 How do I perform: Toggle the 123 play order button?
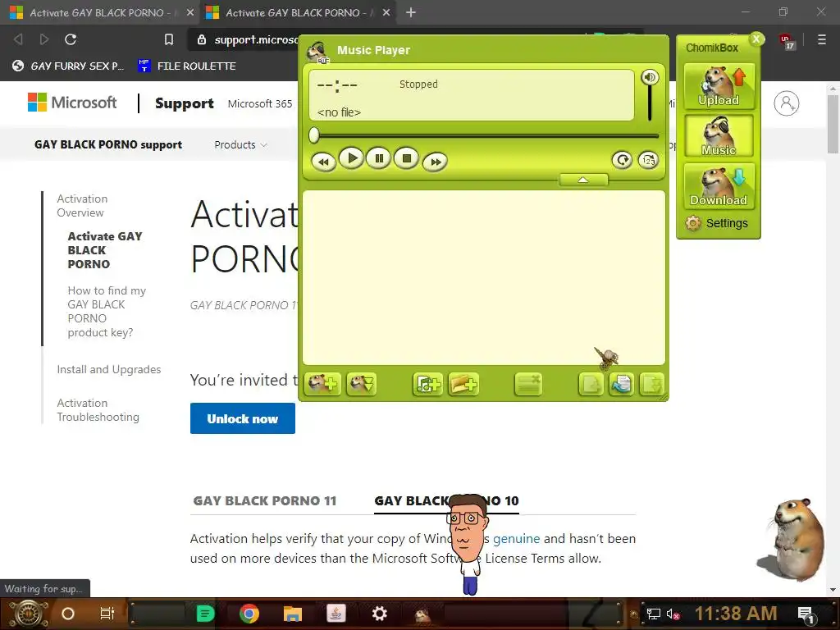(x=648, y=160)
